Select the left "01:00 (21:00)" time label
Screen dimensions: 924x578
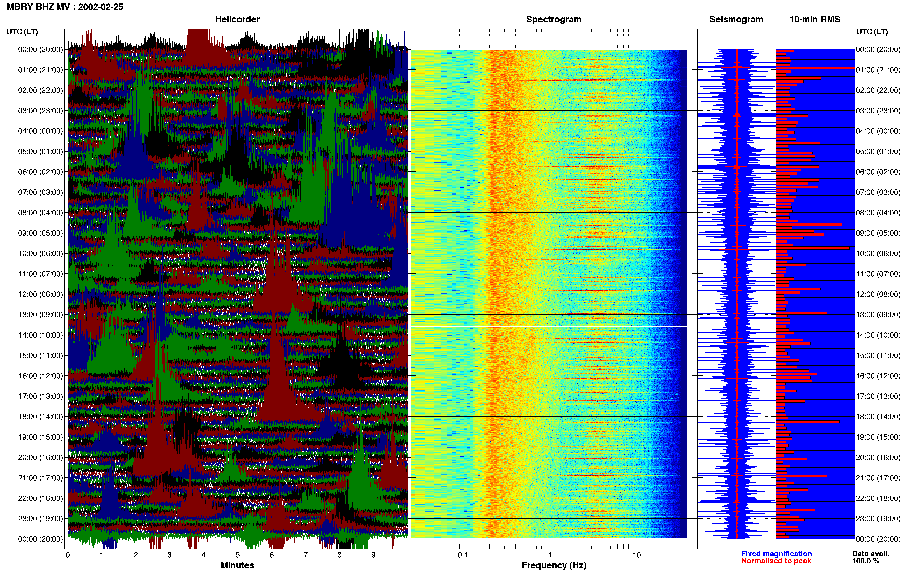pos(41,70)
